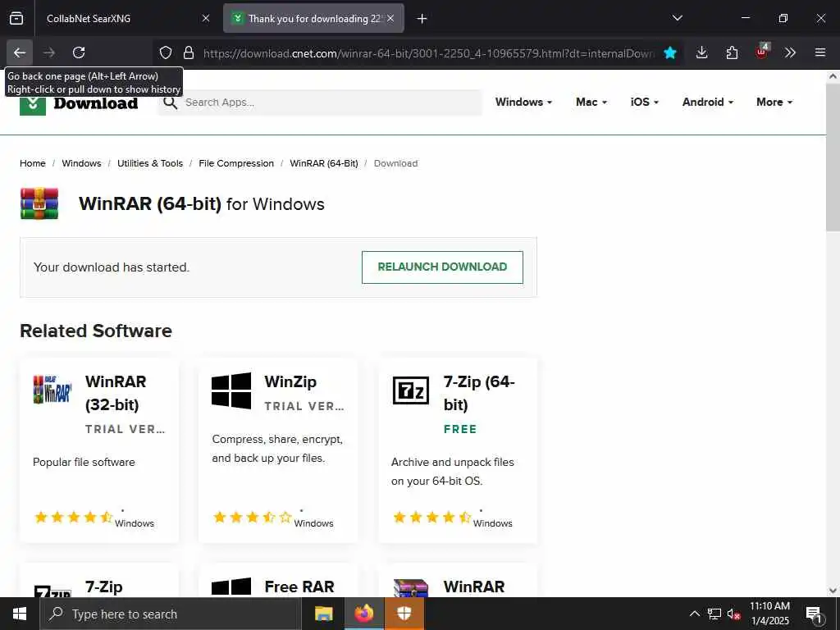Go back one page in Firefox
This screenshot has width=840, height=630.
point(20,52)
